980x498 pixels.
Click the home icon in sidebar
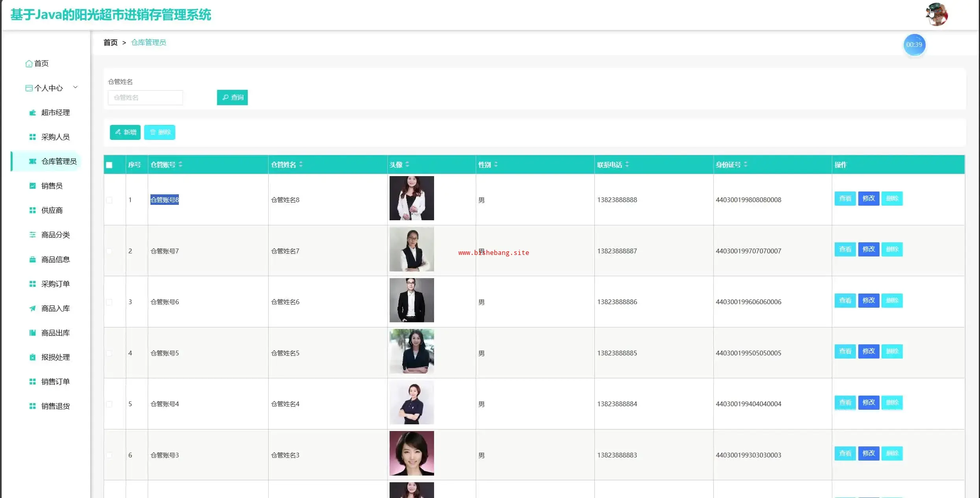coord(29,63)
